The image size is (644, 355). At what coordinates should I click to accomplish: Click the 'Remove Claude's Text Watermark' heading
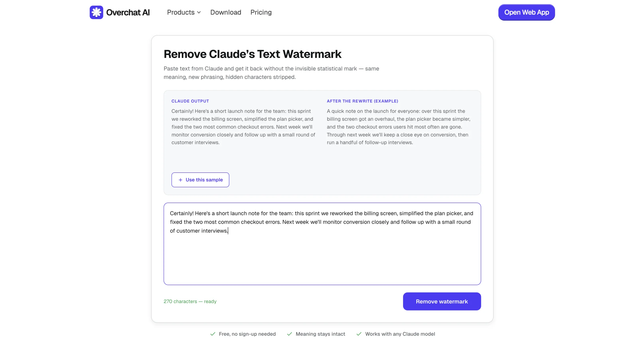(x=252, y=54)
